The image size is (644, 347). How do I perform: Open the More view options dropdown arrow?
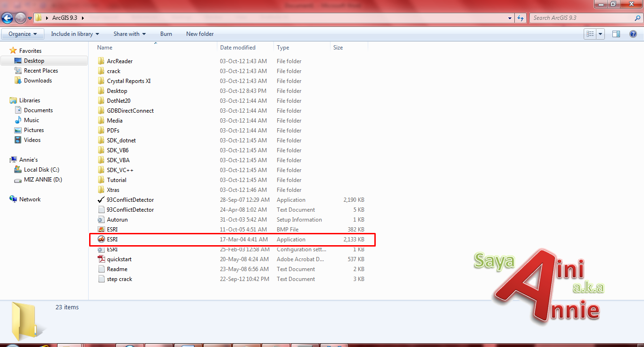click(601, 34)
